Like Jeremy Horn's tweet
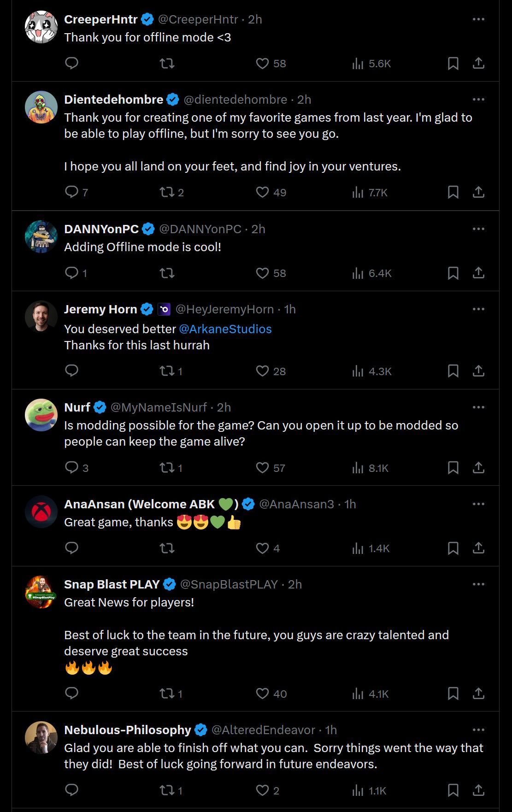 [262, 371]
